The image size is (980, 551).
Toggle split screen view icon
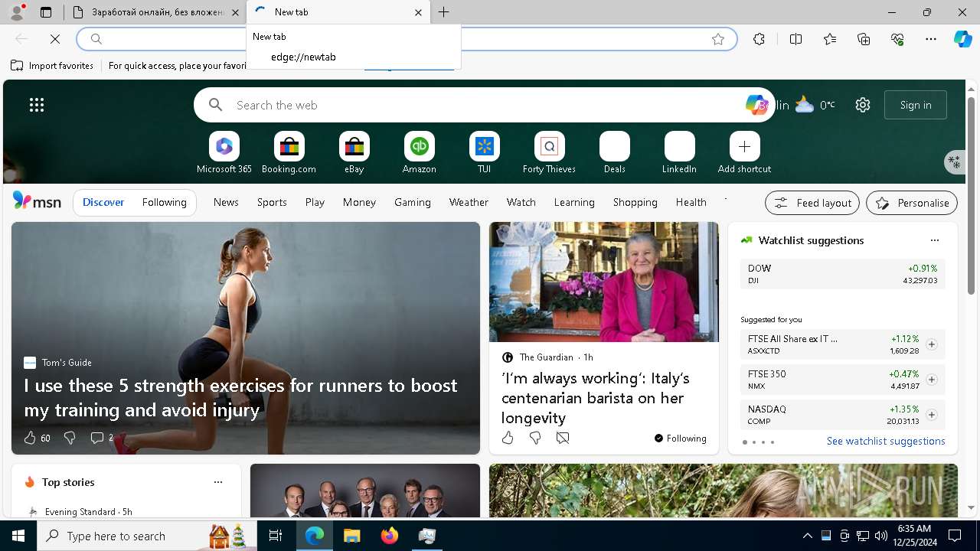click(795, 39)
